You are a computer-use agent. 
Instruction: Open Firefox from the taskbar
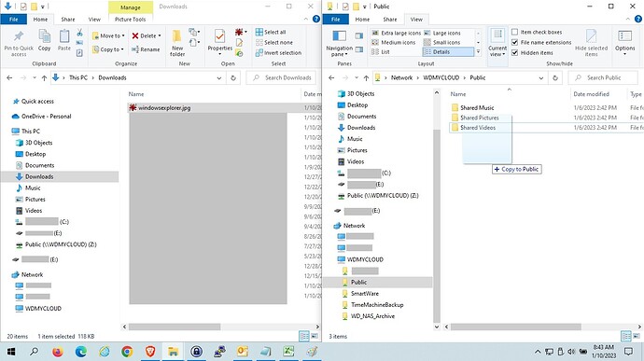click(x=58, y=352)
